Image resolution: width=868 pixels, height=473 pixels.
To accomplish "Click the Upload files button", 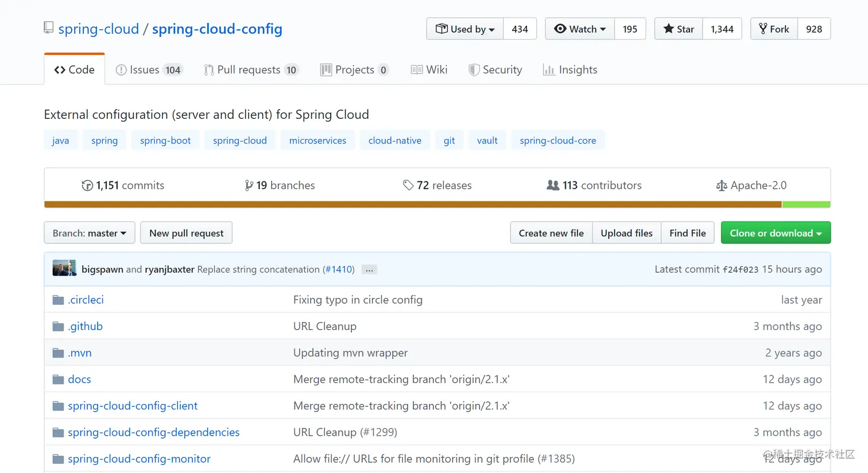I will 627,232.
